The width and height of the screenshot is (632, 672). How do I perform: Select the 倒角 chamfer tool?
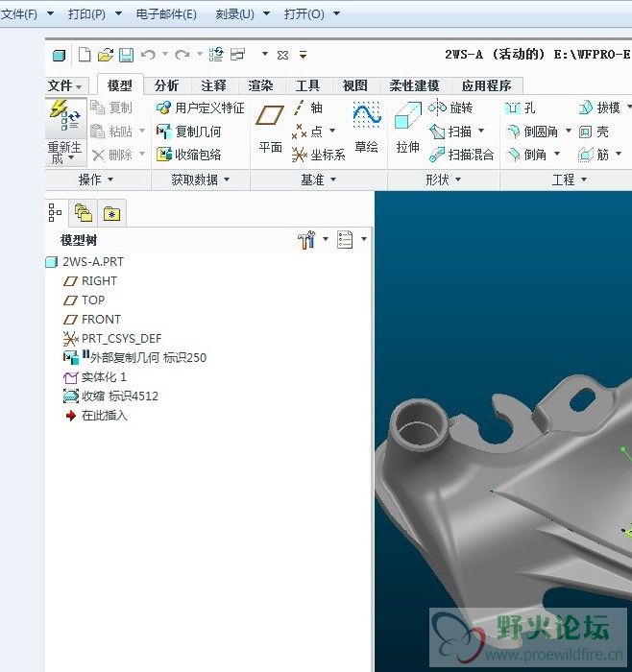click(x=526, y=155)
